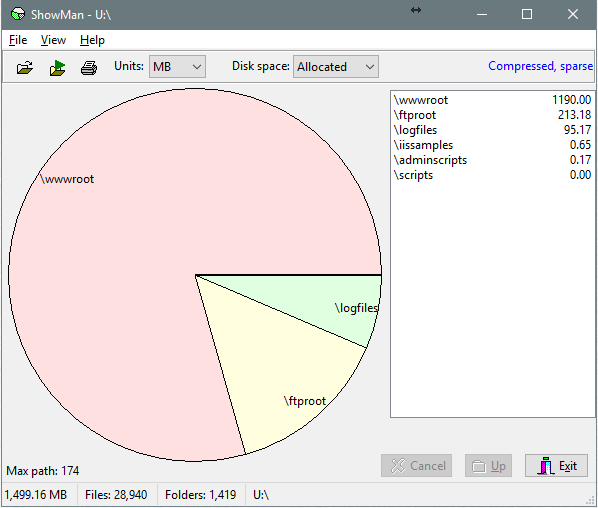Open the File menu
The height and width of the screenshot is (508, 598).
pyautogui.click(x=18, y=40)
